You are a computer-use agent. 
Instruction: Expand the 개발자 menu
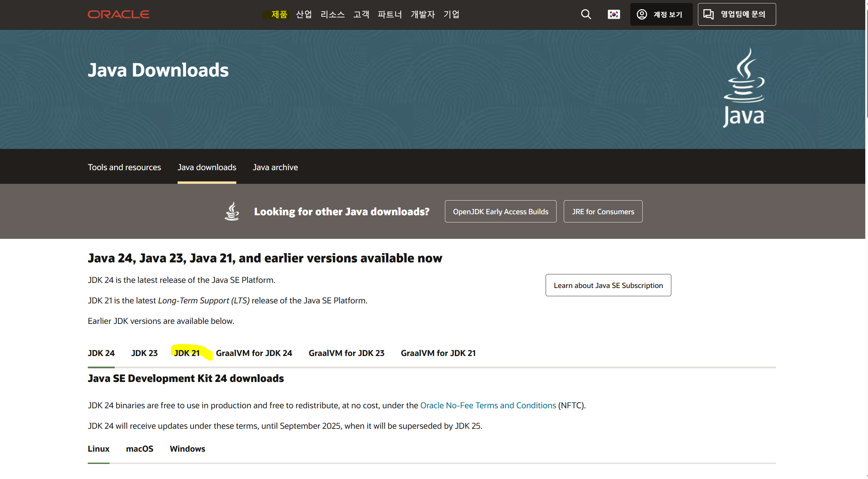[x=423, y=14]
